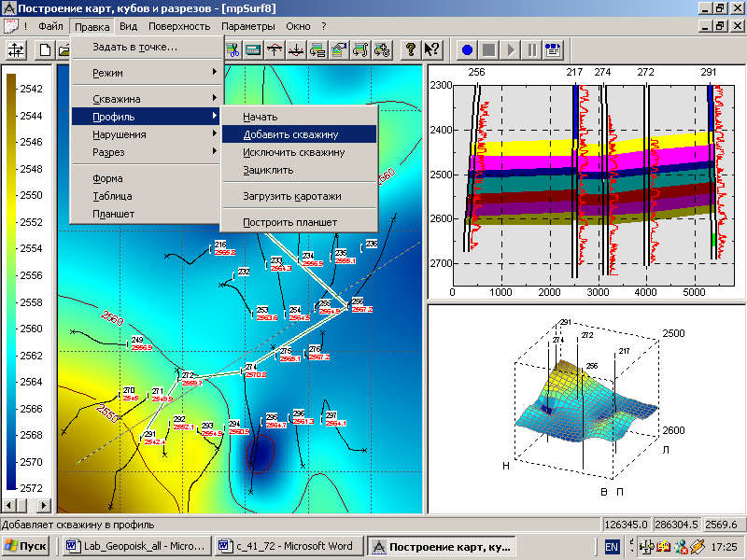
Task: Choose Зациклить submenu item
Action: point(299,170)
